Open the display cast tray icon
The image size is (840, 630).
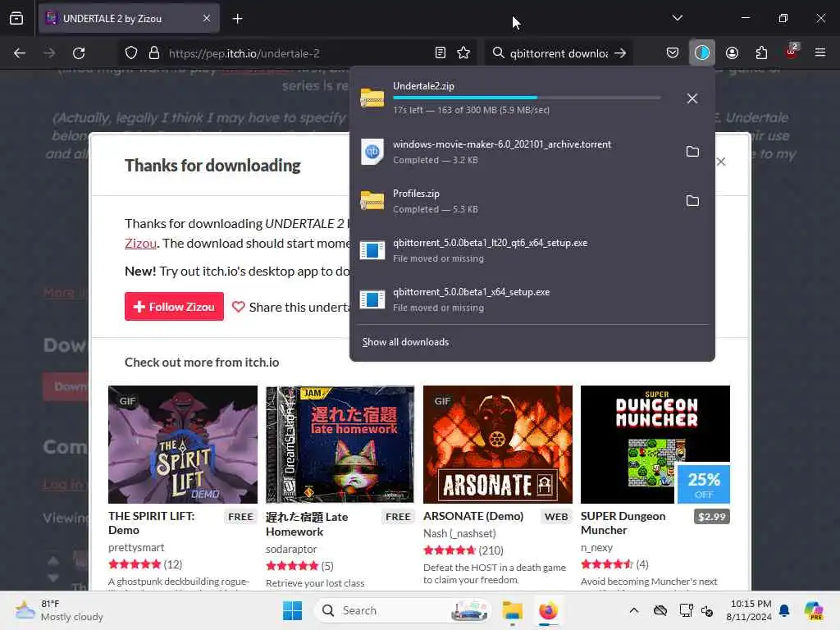point(687,610)
